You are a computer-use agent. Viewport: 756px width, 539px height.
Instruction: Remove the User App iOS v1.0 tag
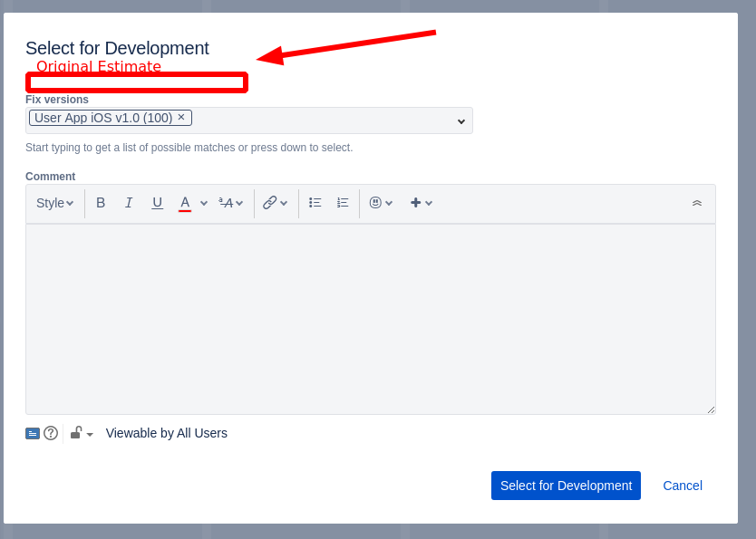pos(180,117)
